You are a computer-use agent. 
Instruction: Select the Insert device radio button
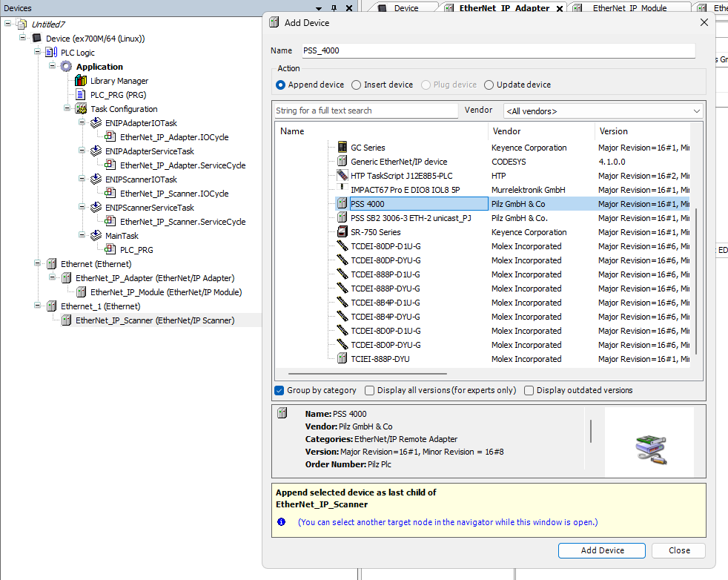point(356,85)
